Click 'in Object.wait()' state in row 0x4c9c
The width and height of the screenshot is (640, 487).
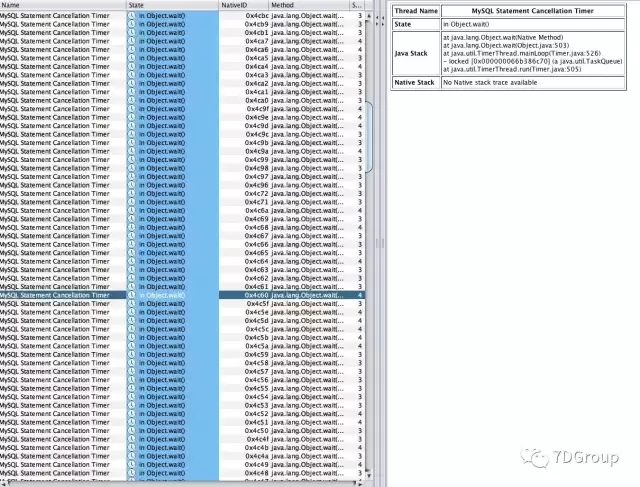point(162,134)
